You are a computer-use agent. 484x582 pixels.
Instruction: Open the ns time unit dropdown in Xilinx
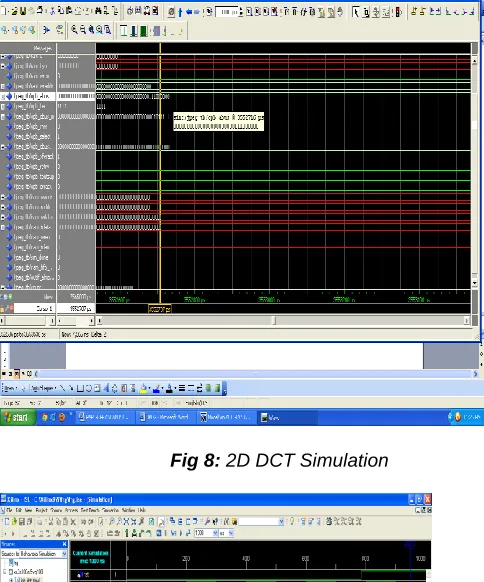pos(231,533)
